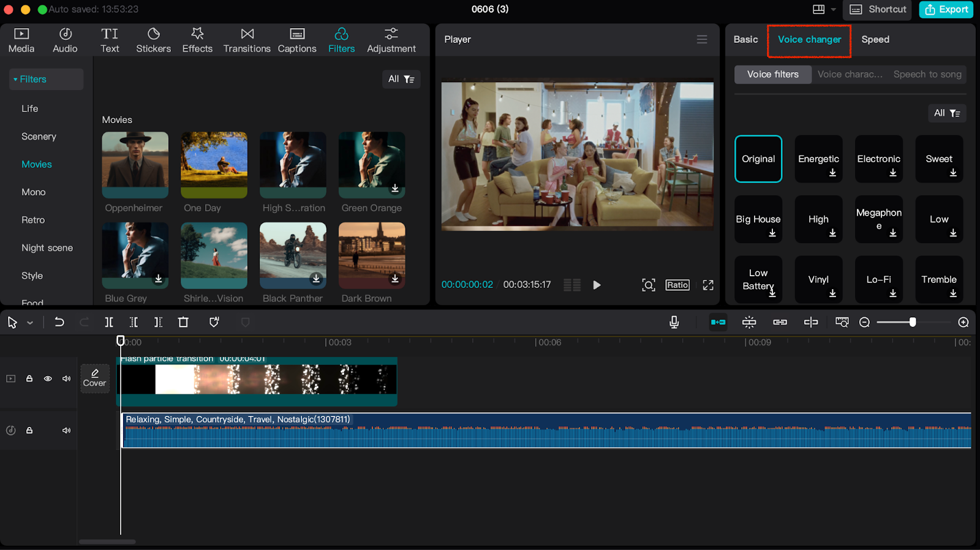Open the Text panel
Image resolution: width=980 pixels, height=550 pixels.
tap(110, 40)
